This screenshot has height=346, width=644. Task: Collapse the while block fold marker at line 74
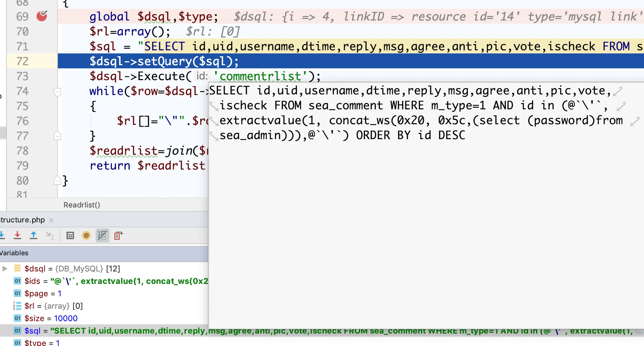[x=57, y=91]
